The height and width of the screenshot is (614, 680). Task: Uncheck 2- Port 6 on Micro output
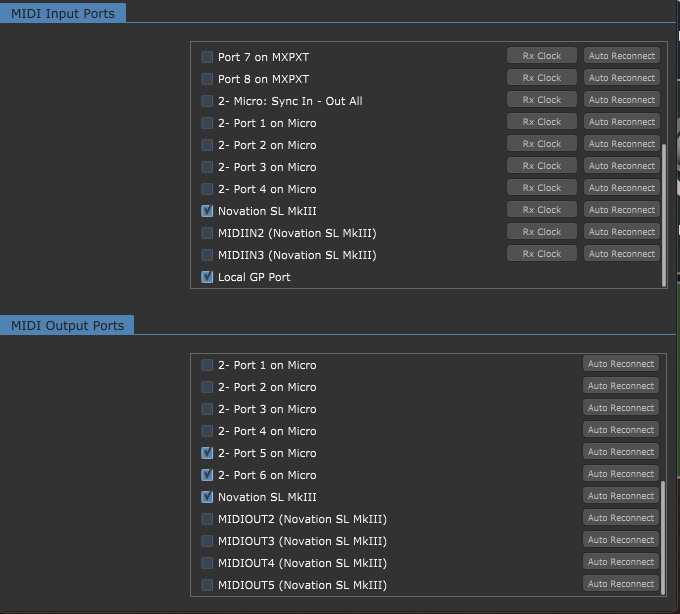[x=207, y=475]
